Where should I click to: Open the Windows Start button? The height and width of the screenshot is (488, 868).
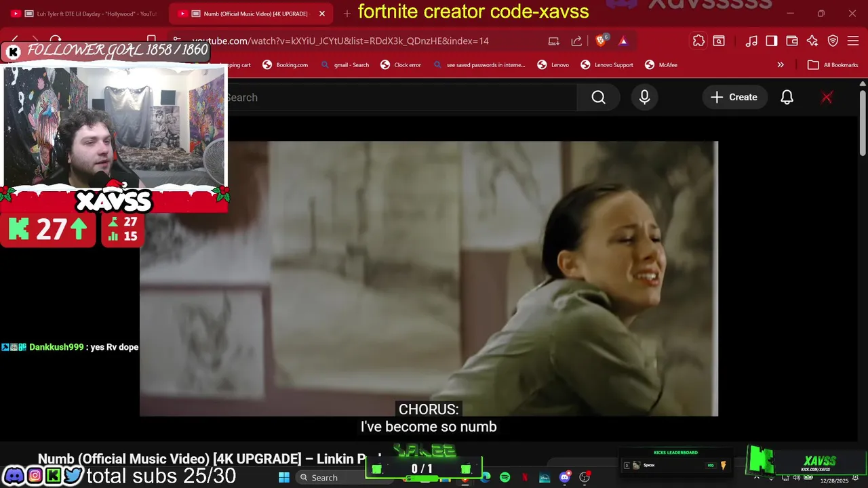[284, 478]
